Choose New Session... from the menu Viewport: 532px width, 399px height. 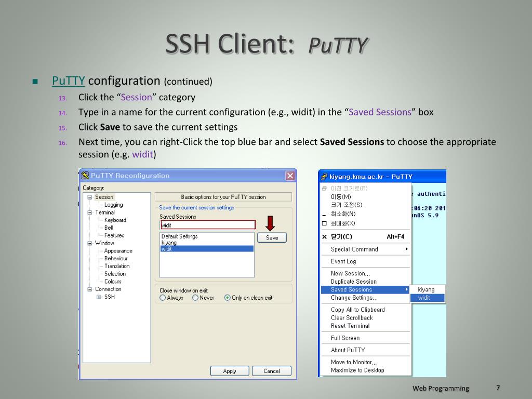pos(365,273)
